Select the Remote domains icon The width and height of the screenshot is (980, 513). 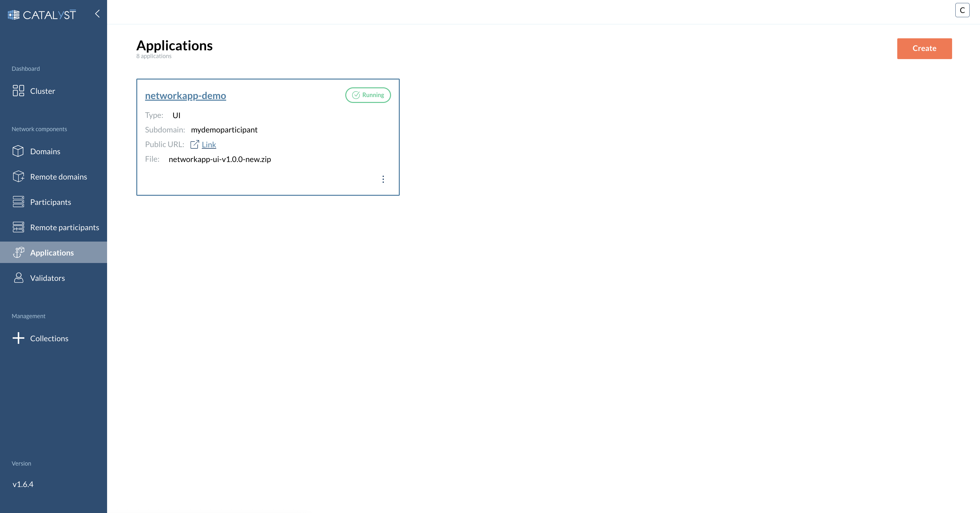coord(18,176)
